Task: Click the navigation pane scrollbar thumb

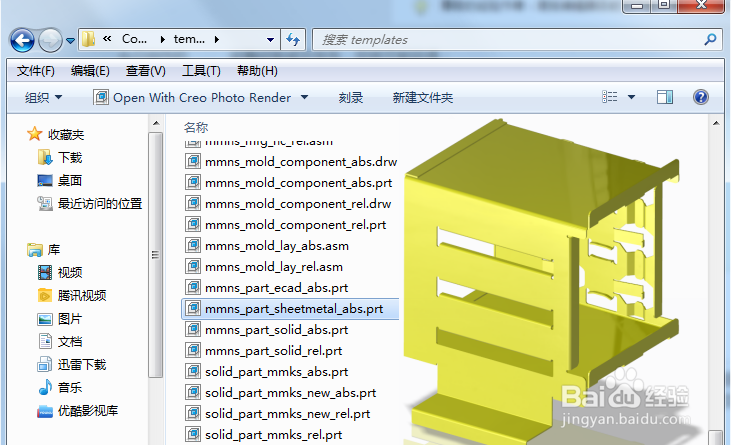Action: [x=156, y=255]
